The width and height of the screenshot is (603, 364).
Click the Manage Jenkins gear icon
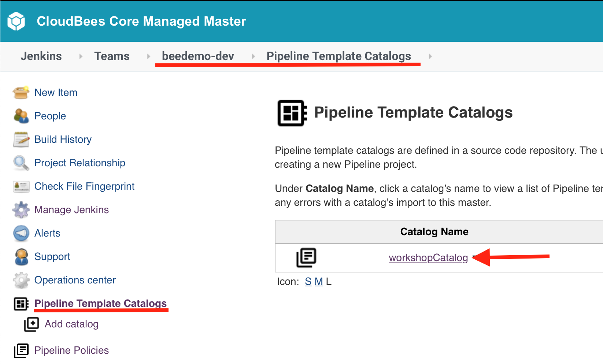pos(21,210)
